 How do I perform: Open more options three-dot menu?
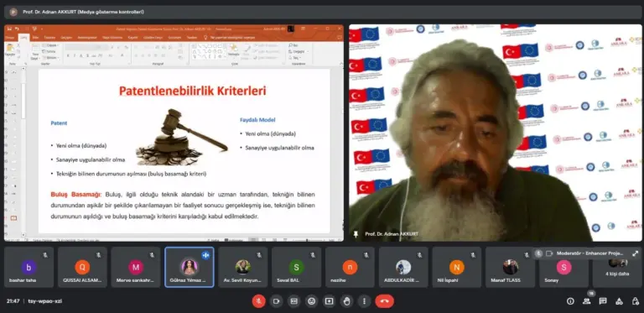pos(364,301)
